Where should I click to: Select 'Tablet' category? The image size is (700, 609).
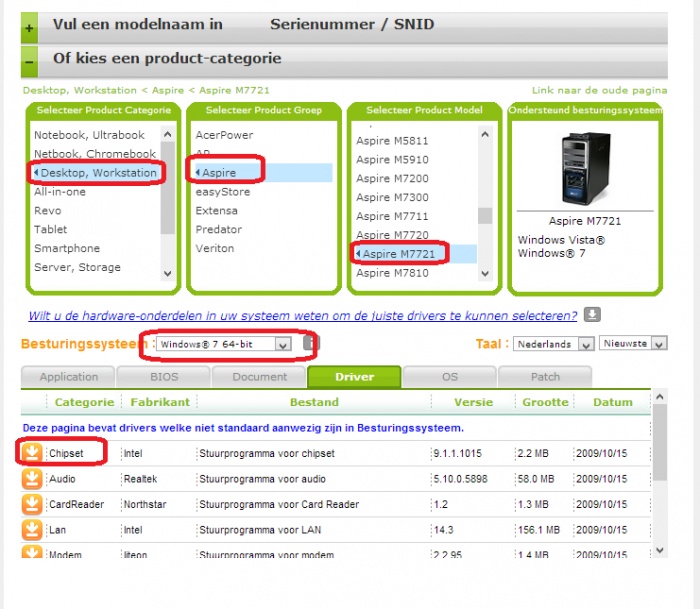[x=50, y=229]
